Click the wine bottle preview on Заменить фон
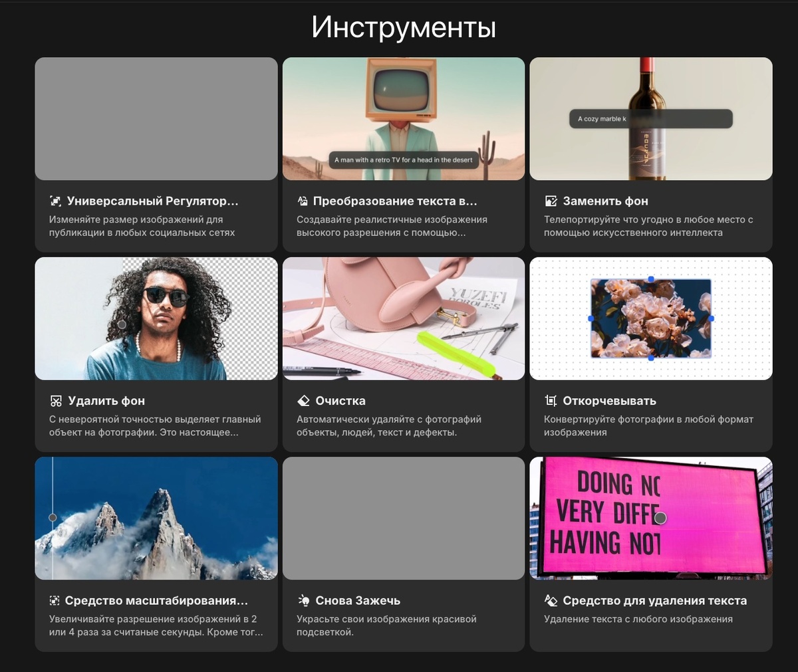 point(651,118)
